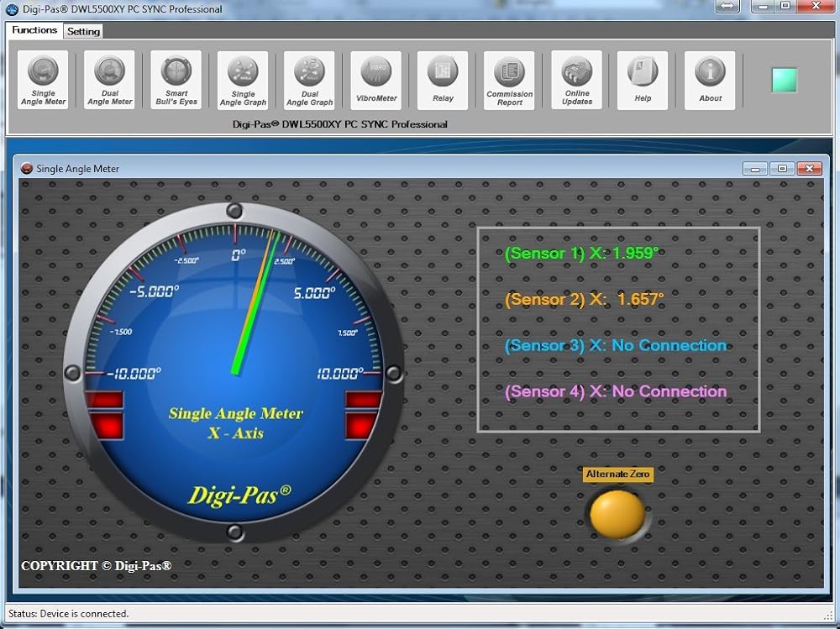Viewport: 840px width, 629px height.
Task: Open the Single Angle Graph
Action: click(243, 81)
